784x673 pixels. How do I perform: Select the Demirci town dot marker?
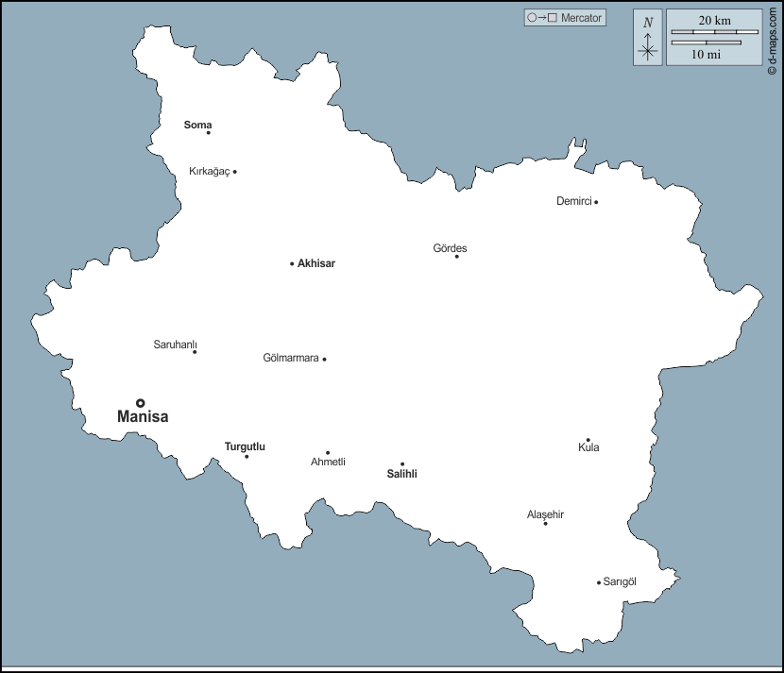(596, 202)
